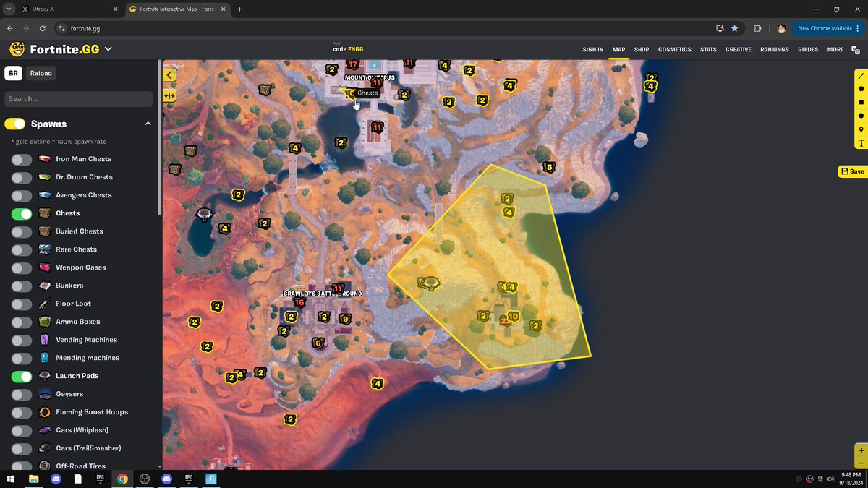Open the CREATIVE navigation tab
Image resolution: width=868 pixels, height=488 pixels.
click(x=739, y=50)
